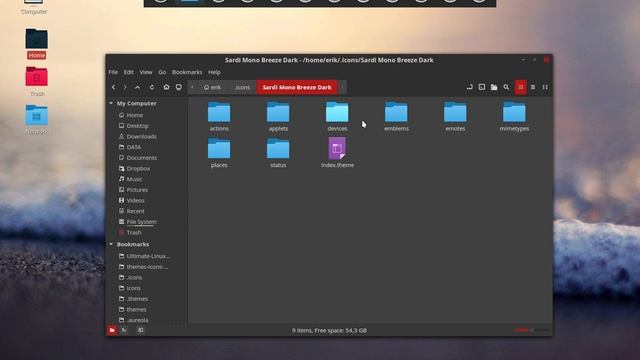Go up to parent folder
The height and width of the screenshot is (360, 640).
[x=138, y=87]
